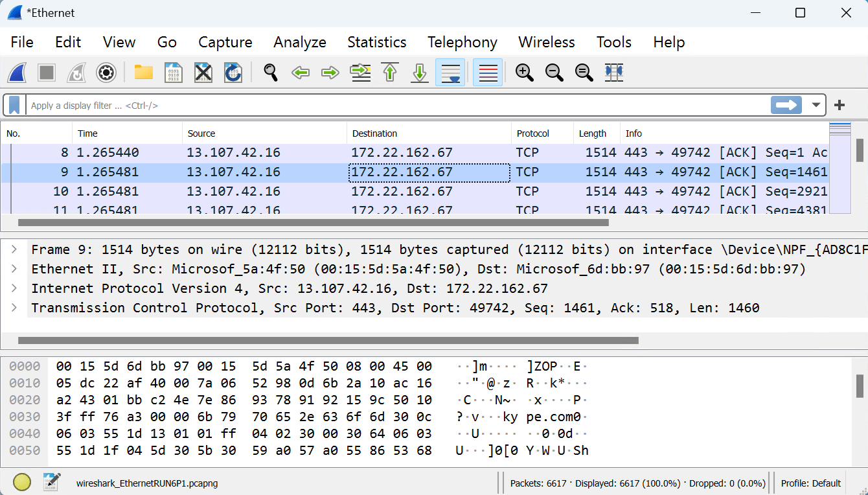868x495 pixels.
Task: Open capture file properties icon in status bar
Action: pos(52,482)
